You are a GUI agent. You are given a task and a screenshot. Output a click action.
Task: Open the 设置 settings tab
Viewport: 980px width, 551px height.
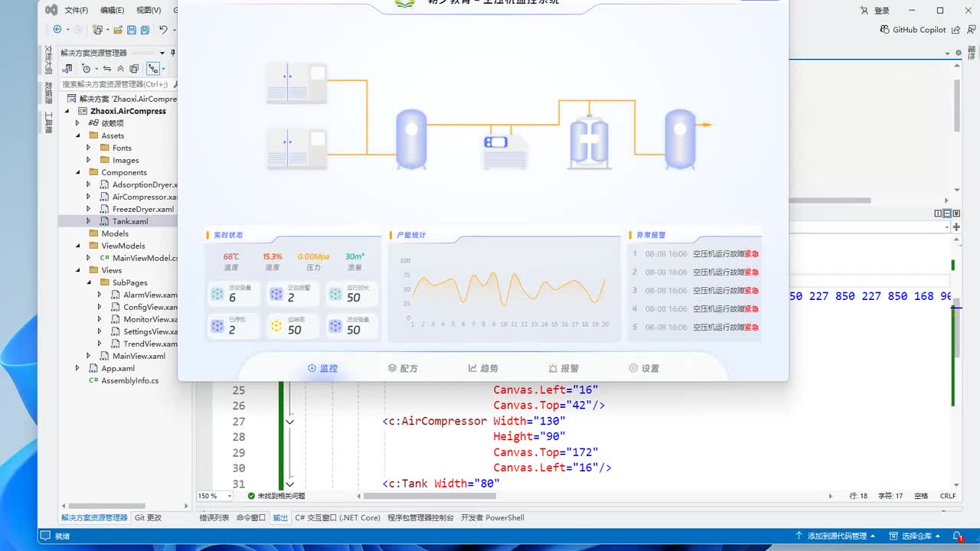coord(644,368)
